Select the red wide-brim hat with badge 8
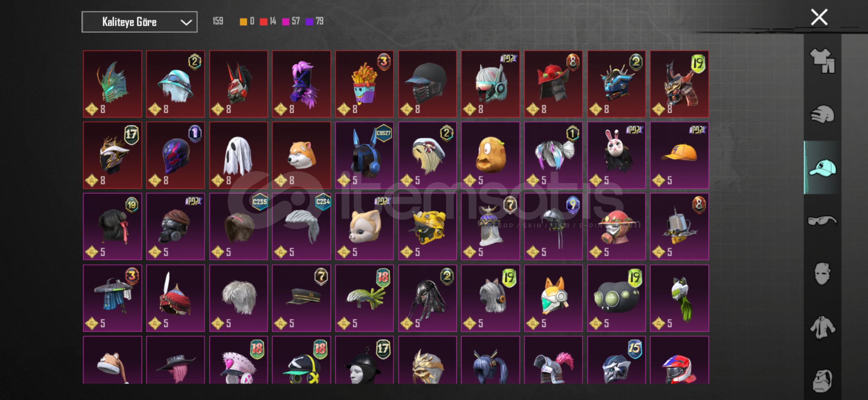 554,84
